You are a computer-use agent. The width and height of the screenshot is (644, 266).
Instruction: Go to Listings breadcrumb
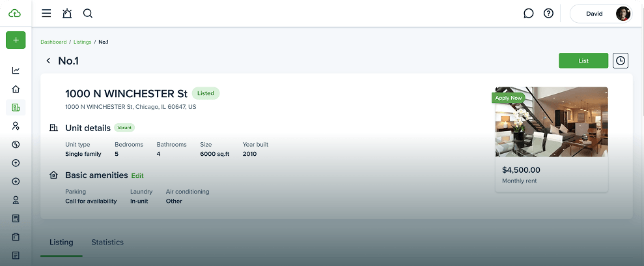(x=83, y=42)
